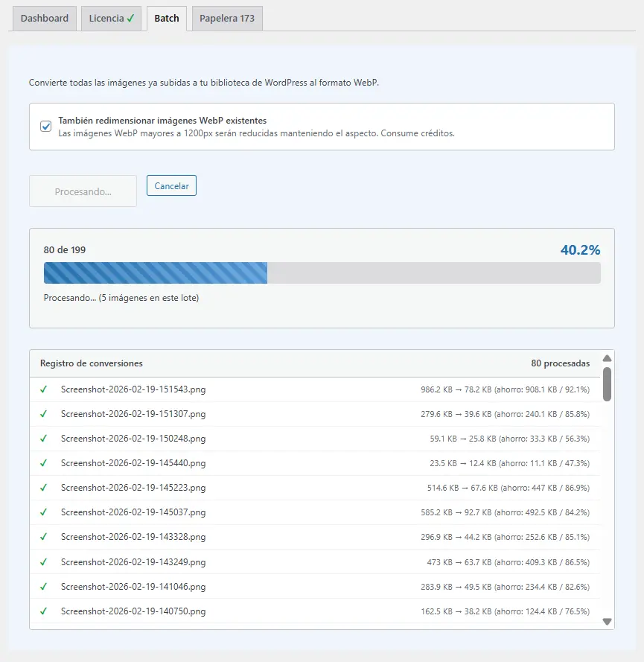The image size is (644, 662).
Task: Open the Papelera 173 tab
Action: 226,18
